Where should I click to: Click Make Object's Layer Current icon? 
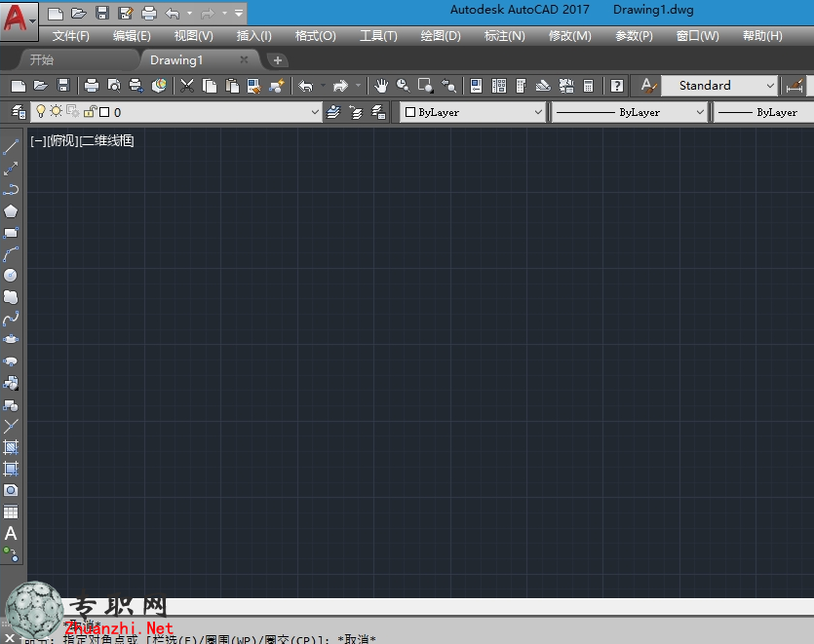333,112
